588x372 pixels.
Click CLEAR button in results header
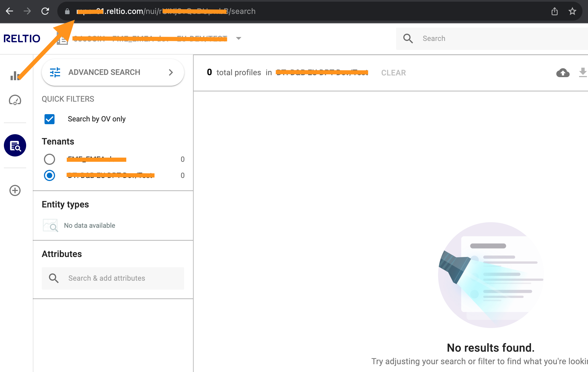(x=393, y=72)
